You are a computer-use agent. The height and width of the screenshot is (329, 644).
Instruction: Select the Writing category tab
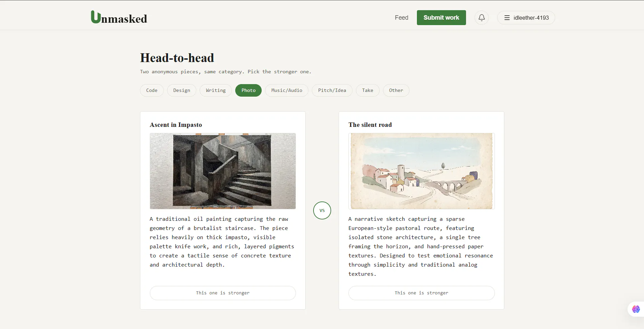(x=216, y=90)
